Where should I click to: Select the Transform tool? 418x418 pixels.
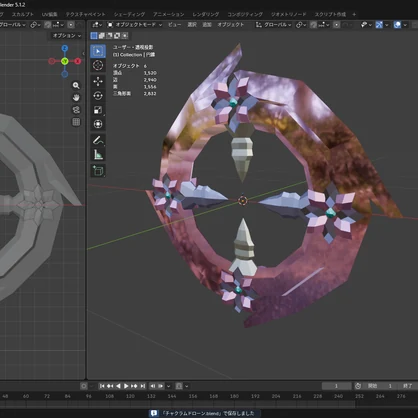click(98, 124)
